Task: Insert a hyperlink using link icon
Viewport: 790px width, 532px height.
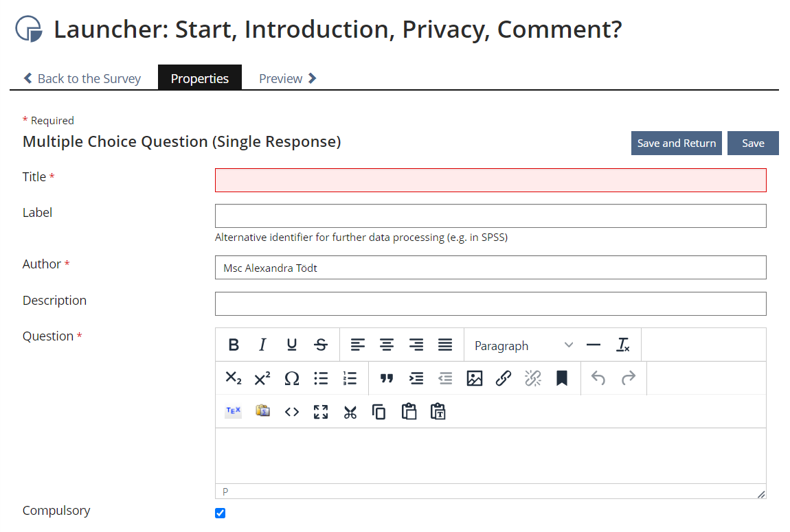Action: point(504,378)
